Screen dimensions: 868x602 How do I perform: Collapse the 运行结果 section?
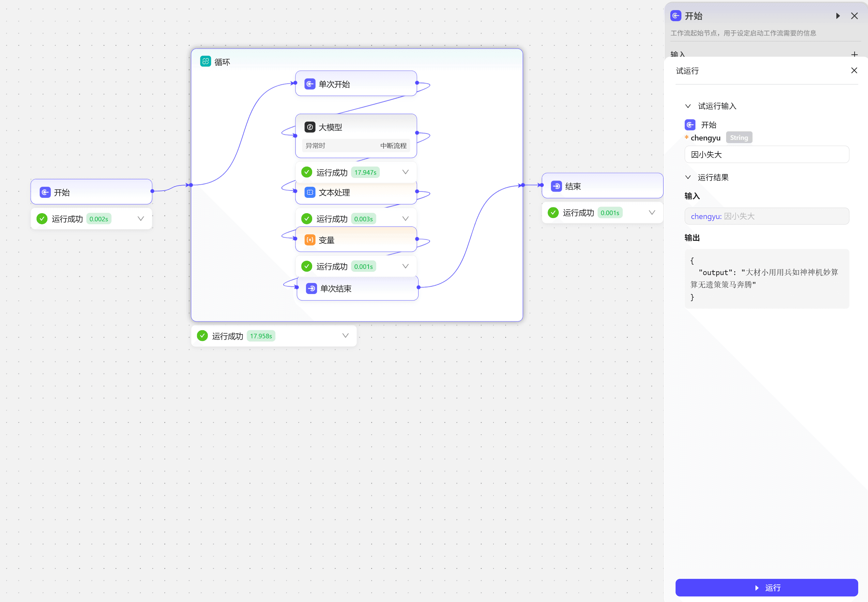pos(688,177)
